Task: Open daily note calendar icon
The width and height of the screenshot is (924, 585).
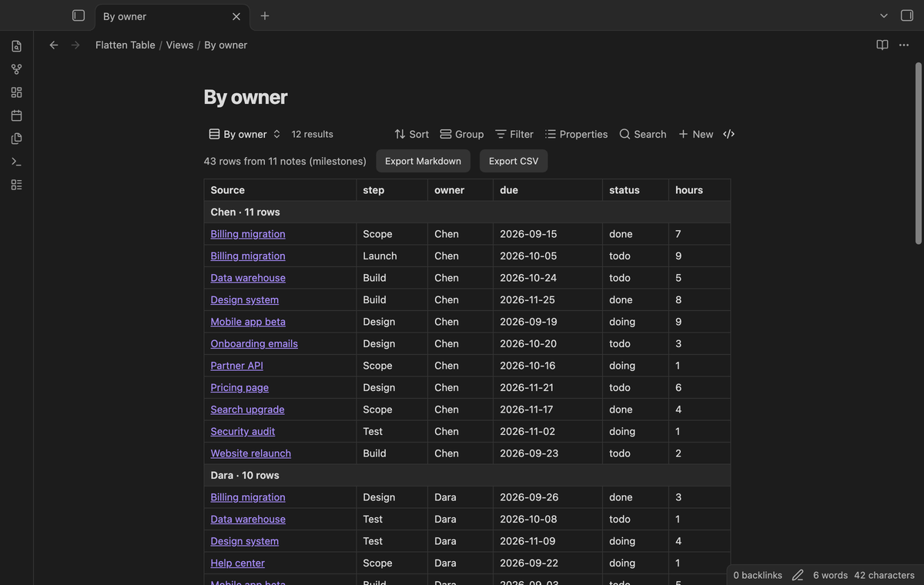Action: click(x=16, y=115)
